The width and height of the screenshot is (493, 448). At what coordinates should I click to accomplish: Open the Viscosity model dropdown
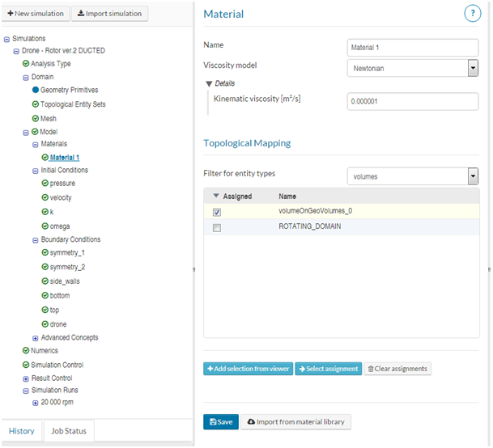pyautogui.click(x=473, y=68)
